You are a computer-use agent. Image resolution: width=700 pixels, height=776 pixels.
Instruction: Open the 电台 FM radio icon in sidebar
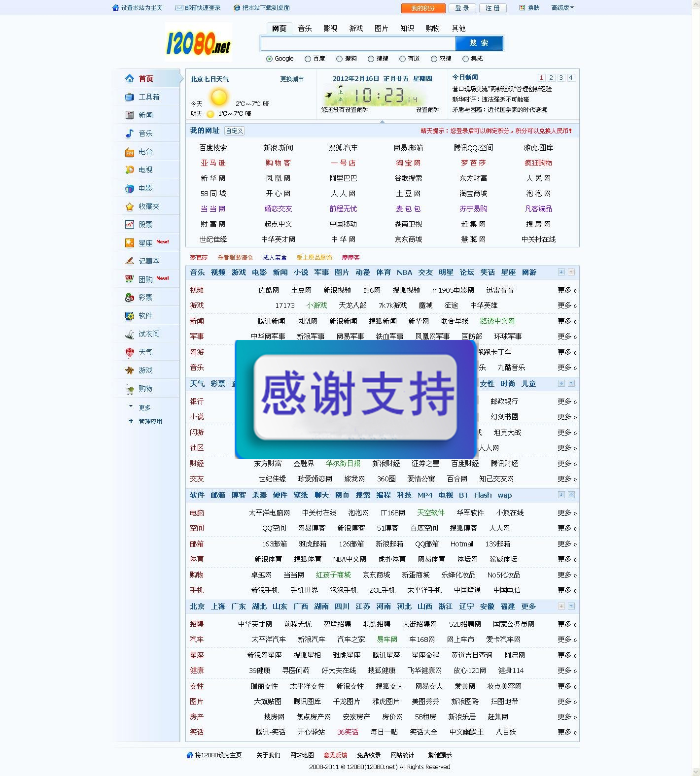click(130, 152)
